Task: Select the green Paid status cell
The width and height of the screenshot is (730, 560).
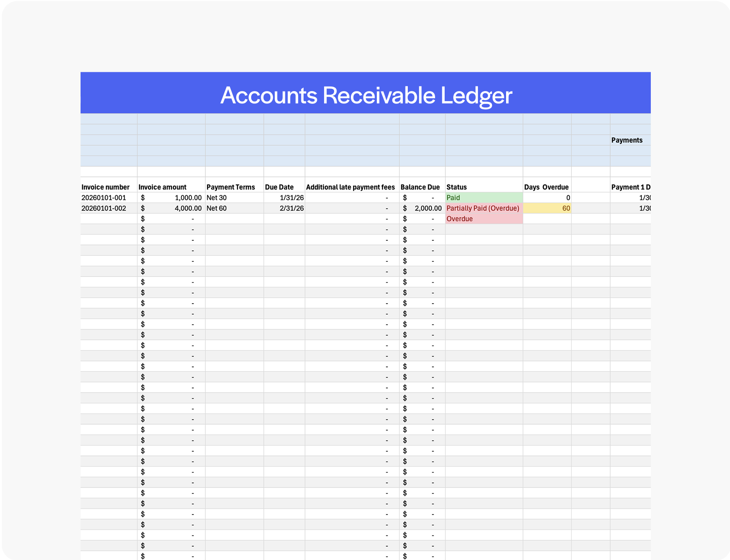Action: pos(484,198)
